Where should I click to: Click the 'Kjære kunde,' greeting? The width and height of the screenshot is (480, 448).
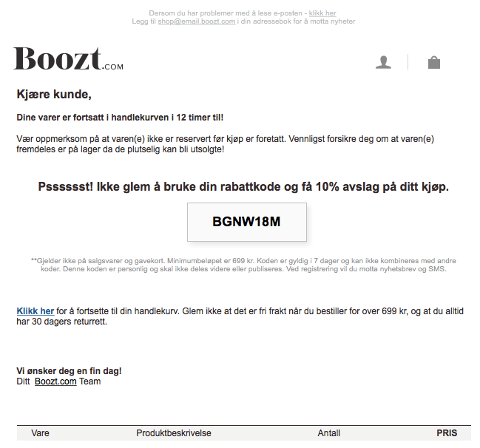point(54,94)
